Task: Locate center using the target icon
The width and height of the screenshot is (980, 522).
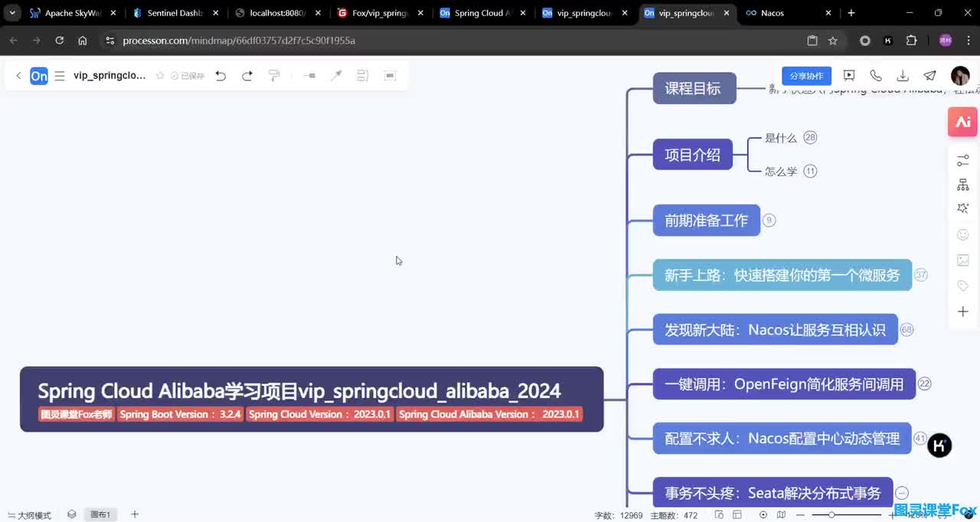Action: tap(762, 515)
